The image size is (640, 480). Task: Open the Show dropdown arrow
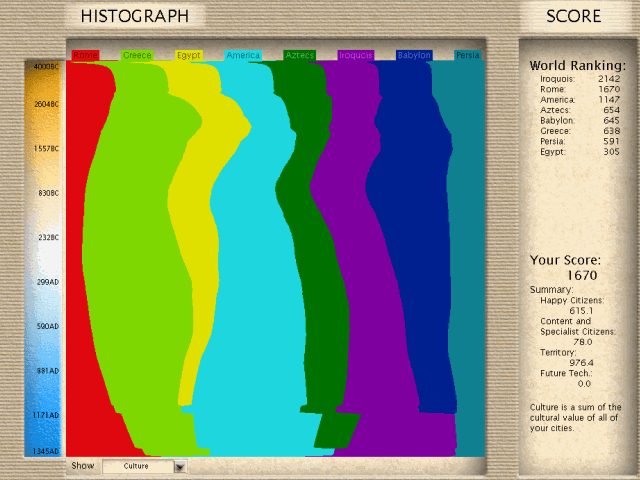pos(180,466)
